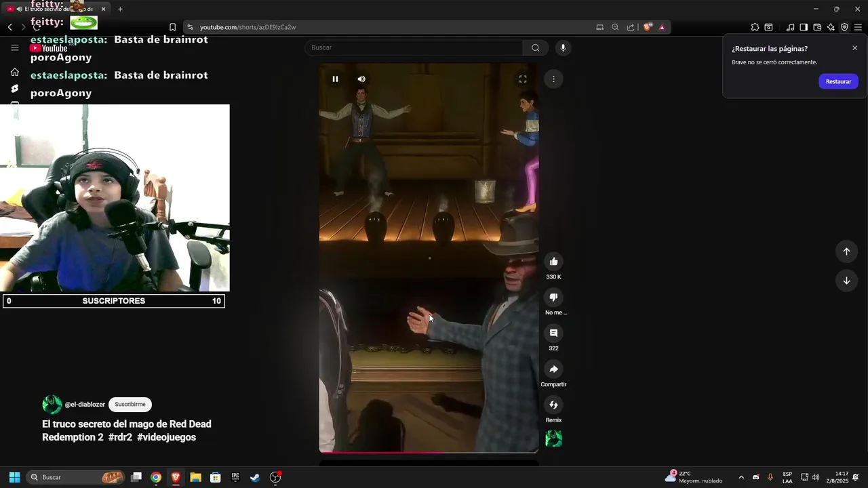868x488 pixels.
Task: Click the #rdr2 hashtag
Action: click(120, 437)
